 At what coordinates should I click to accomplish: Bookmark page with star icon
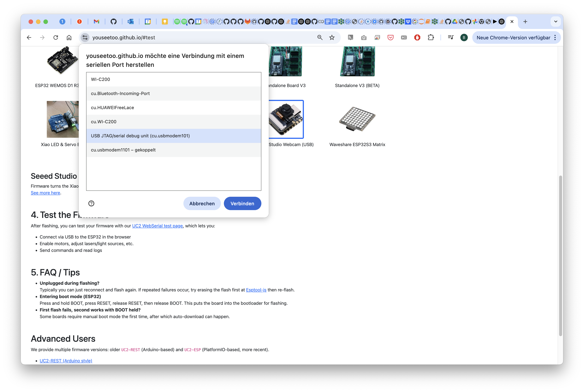pyautogui.click(x=332, y=37)
